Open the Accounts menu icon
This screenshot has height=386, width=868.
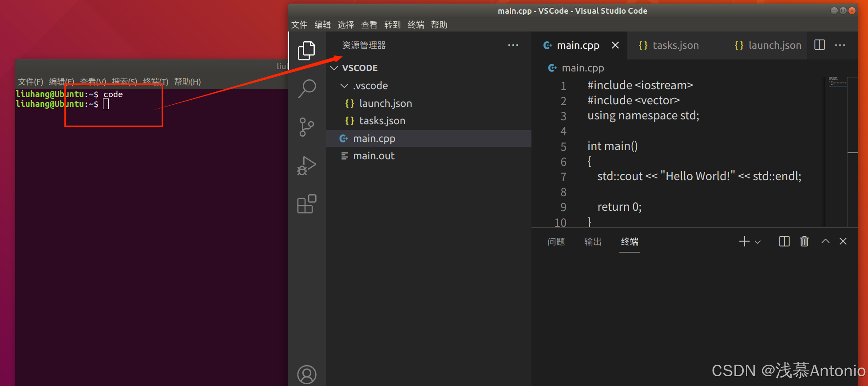click(x=306, y=375)
